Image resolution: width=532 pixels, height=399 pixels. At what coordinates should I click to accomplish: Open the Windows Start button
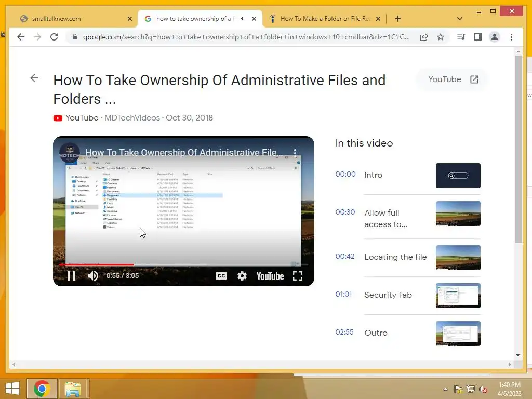12,389
